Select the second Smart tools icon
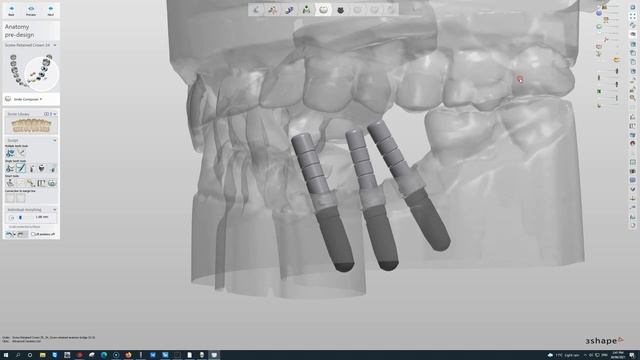This screenshot has height=360, width=640. tap(21, 183)
